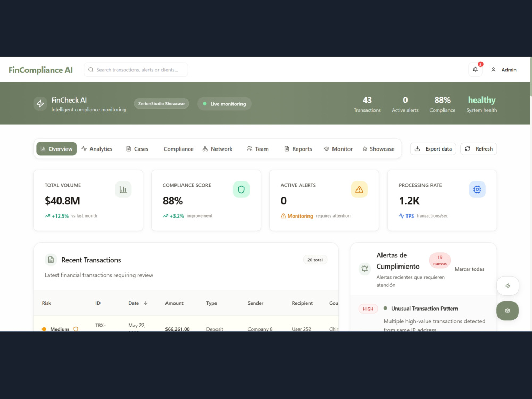Click the Export data button

click(433, 148)
